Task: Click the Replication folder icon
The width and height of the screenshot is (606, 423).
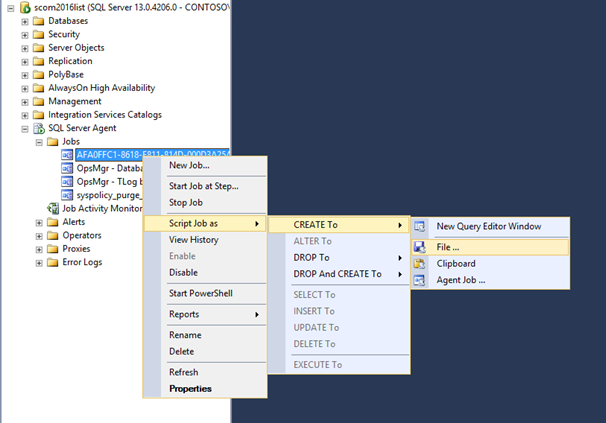Action: pos(38,61)
